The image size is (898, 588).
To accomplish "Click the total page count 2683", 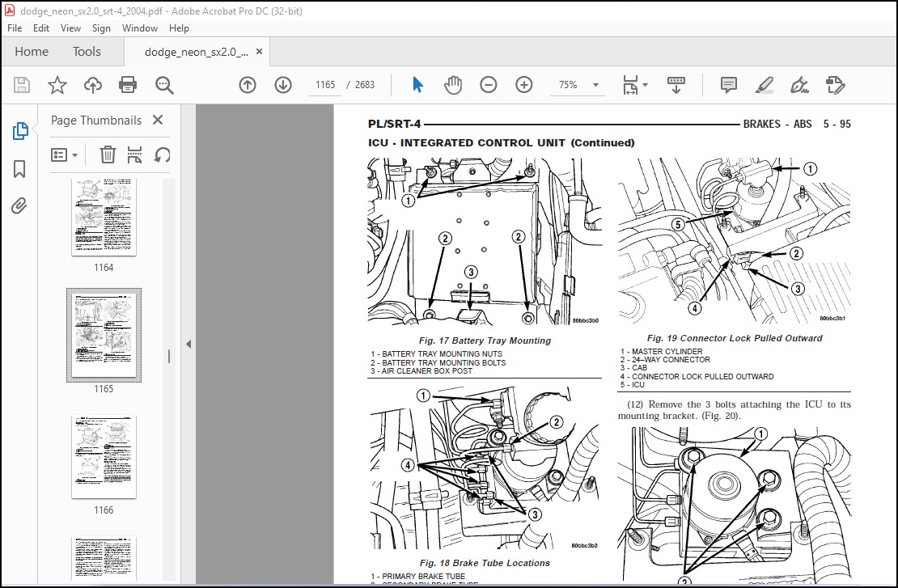I will coord(364,85).
